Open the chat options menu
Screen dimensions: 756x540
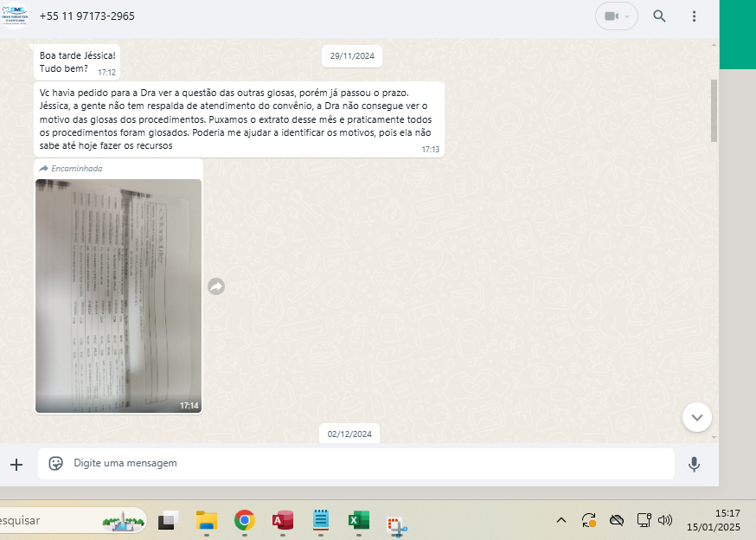coord(694,16)
